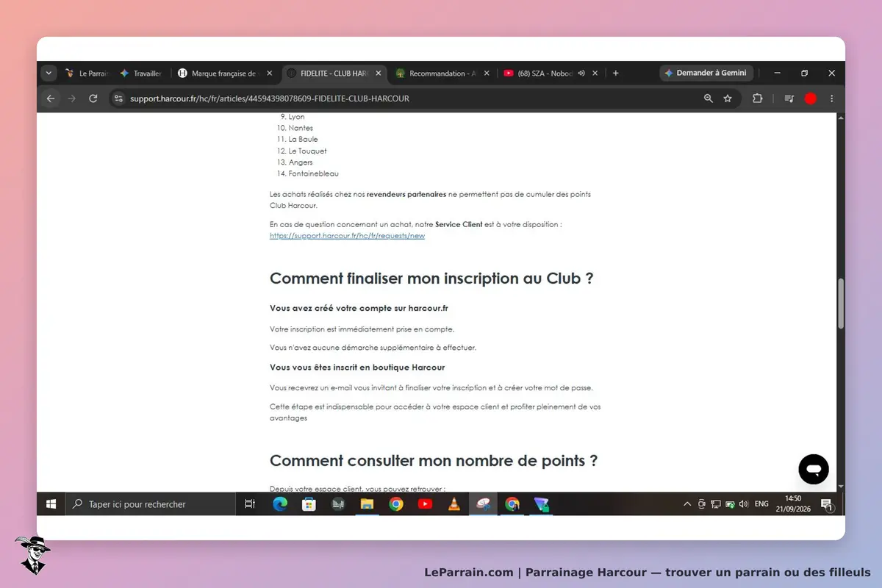The width and height of the screenshot is (882, 588).
Task: Click the list item 'Angers'
Action: [x=301, y=162]
